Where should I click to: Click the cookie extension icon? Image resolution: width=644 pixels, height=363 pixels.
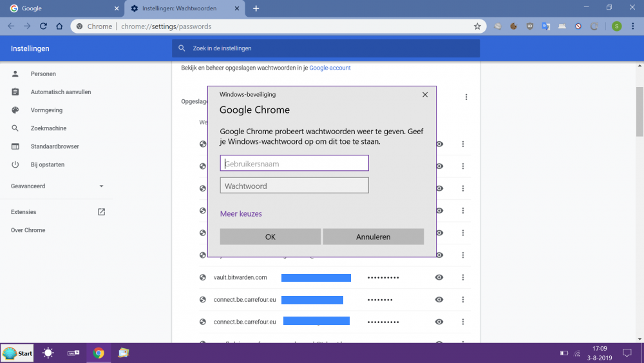[x=514, y=26]
